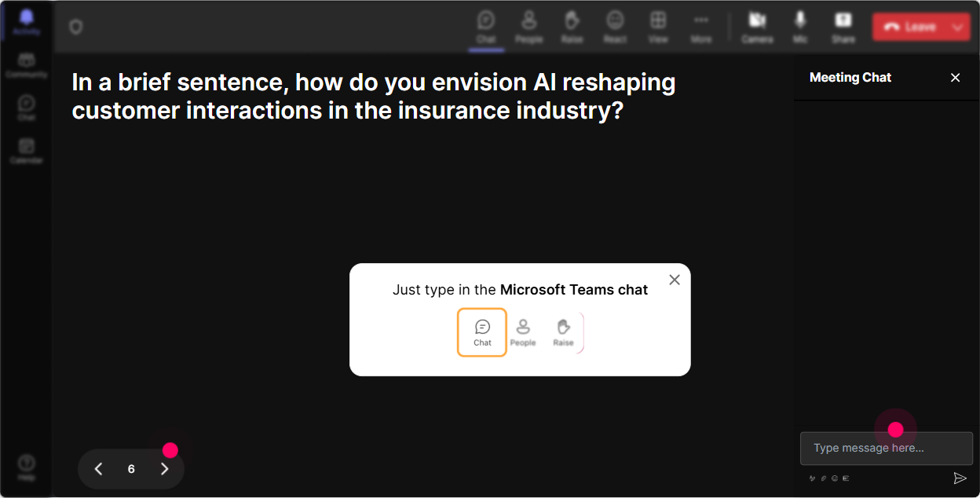Toggle the Camera on or off

tap(758, 27)
